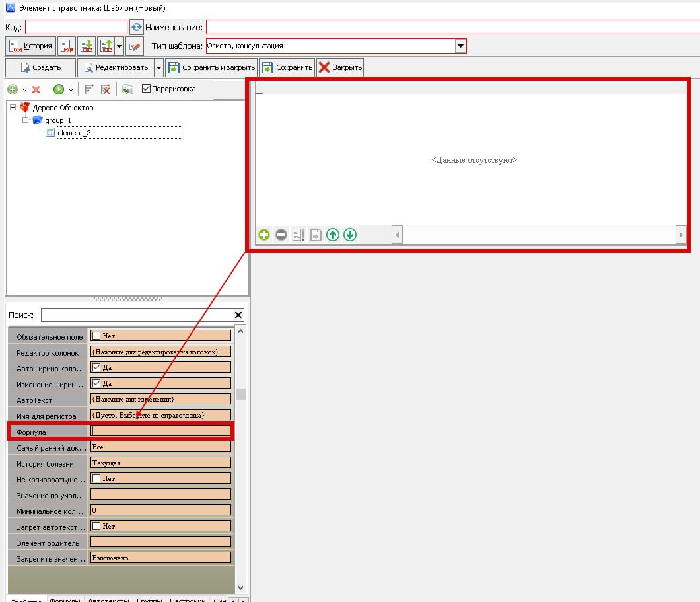Click the SQL script icon
The width and height of the screenshot is (700, 602).
[67, 46]
